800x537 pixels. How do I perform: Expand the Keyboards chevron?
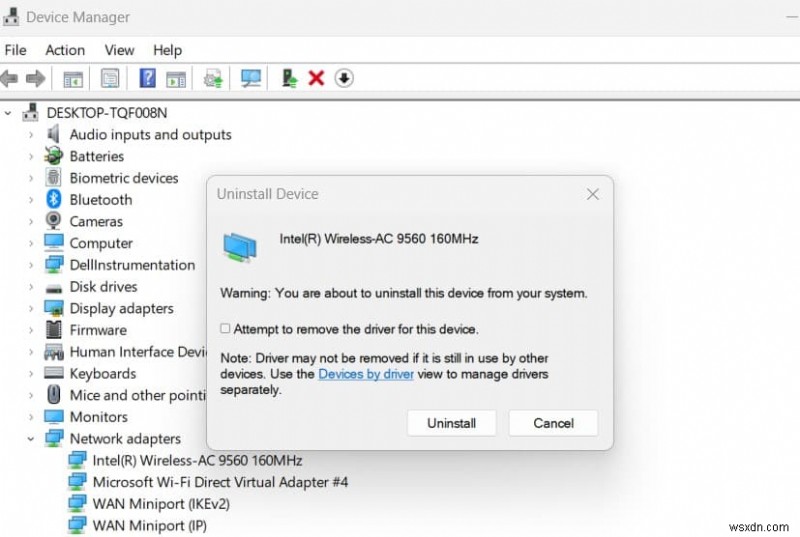coord(31,374)
